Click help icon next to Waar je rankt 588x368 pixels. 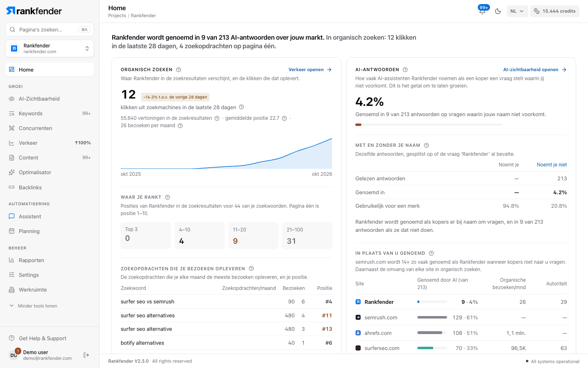coord(167,197)
